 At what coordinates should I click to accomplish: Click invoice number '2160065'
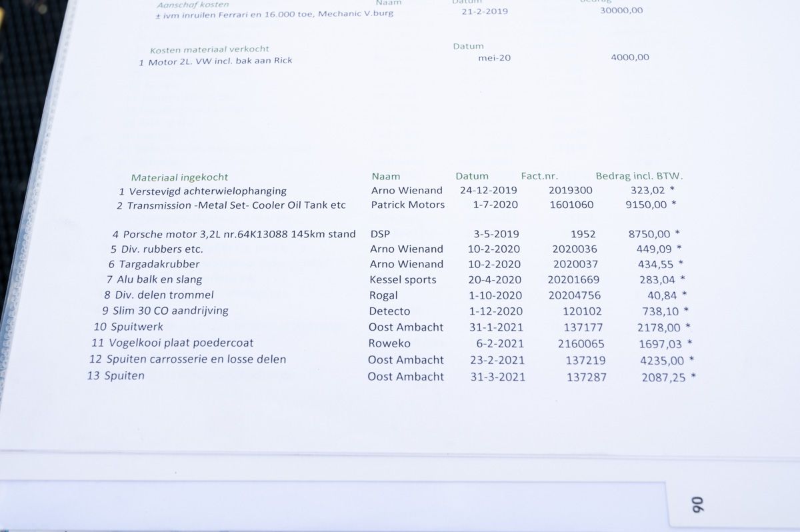581,344
